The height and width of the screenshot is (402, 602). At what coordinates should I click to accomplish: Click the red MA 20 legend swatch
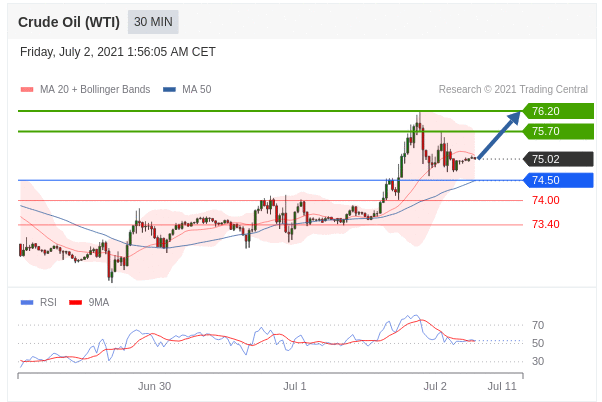click(27, 90)
